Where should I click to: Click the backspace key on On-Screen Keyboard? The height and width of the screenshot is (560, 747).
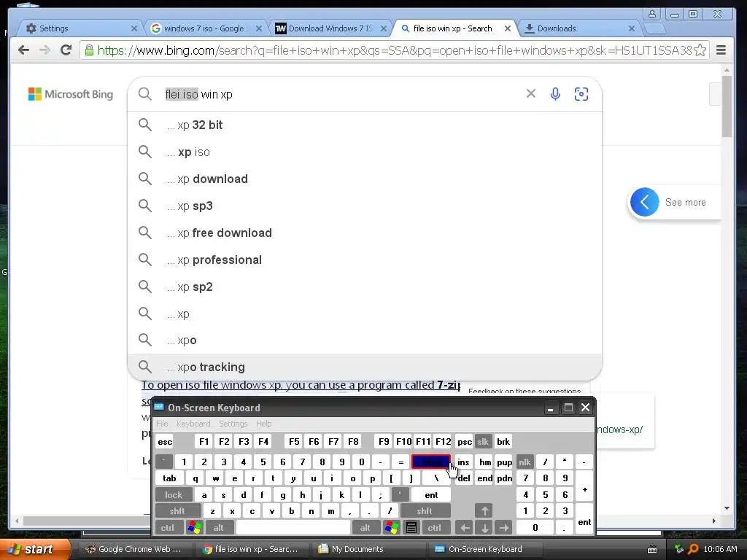pyautogui.click(x=431, y=462)
